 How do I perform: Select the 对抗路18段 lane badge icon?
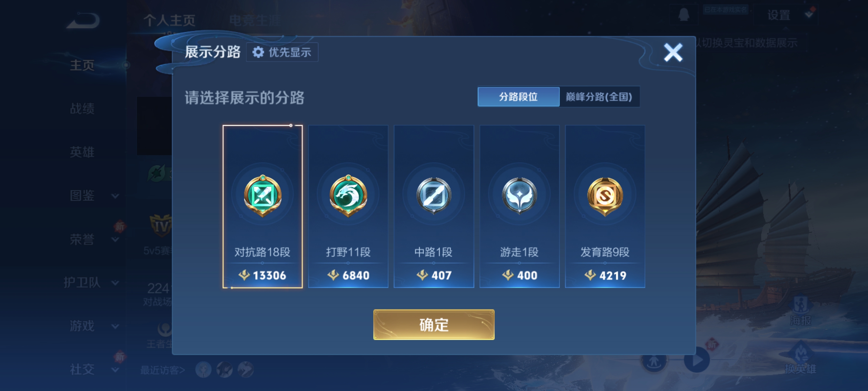pos(263,195)
